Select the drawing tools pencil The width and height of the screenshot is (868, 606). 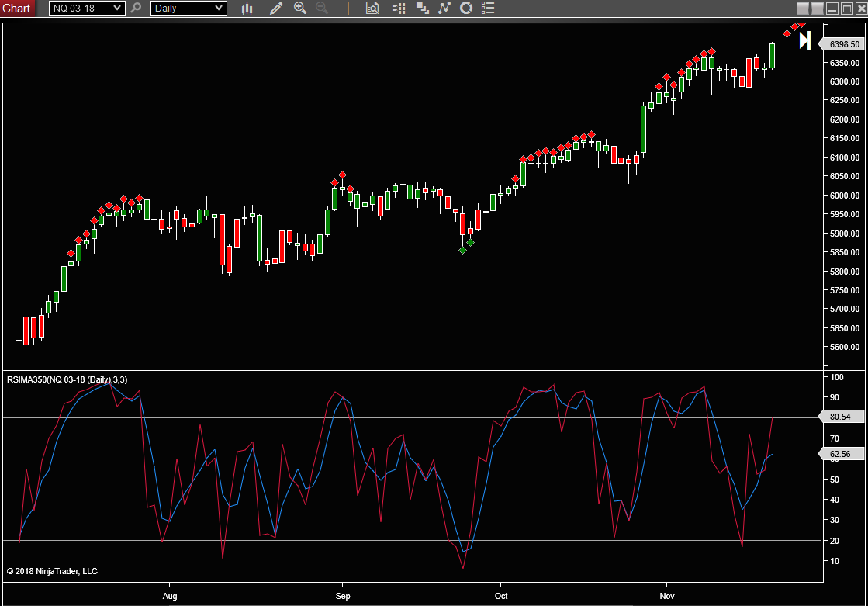(x=275, y=9)
